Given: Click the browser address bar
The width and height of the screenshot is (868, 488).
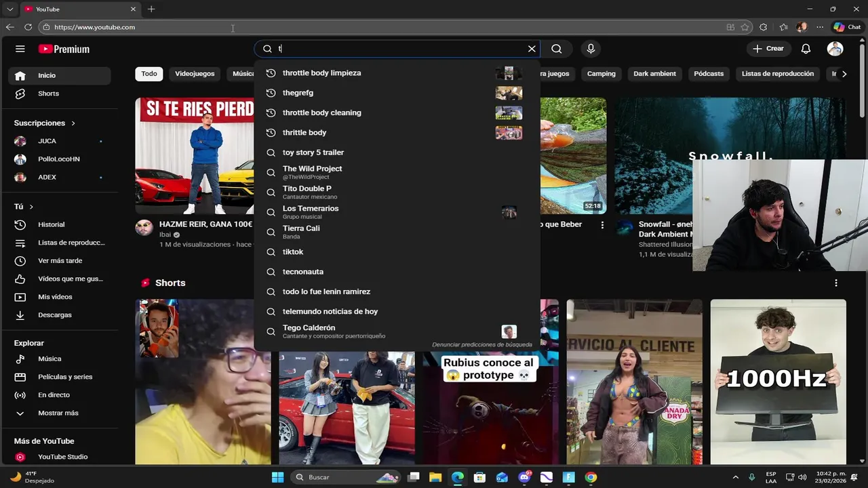Looking at the screenshot, I should click(380, 27).
